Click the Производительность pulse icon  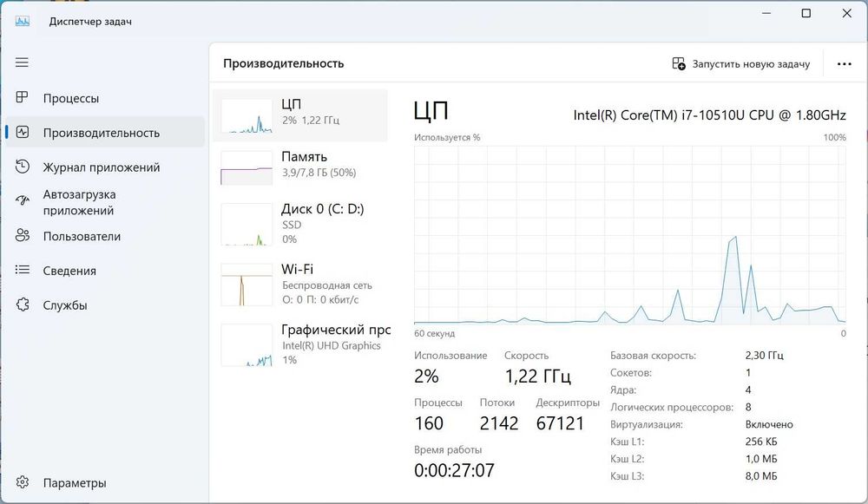[23, 132]
